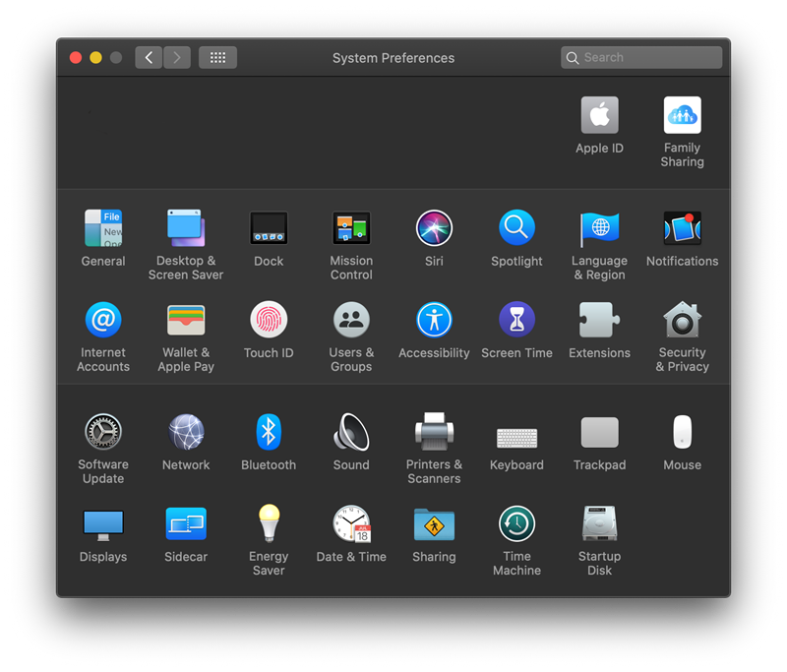Image resolution: width=787 pixels, height=672 pixels.
Task: Open the Siri preferences
Action: (x=434, y=228)
